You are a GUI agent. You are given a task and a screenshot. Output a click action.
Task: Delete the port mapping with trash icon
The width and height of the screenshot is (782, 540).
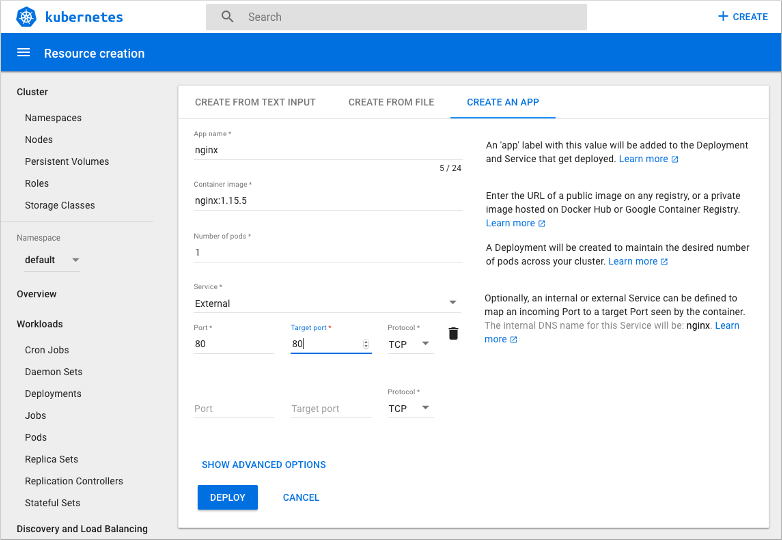(453, 334)
